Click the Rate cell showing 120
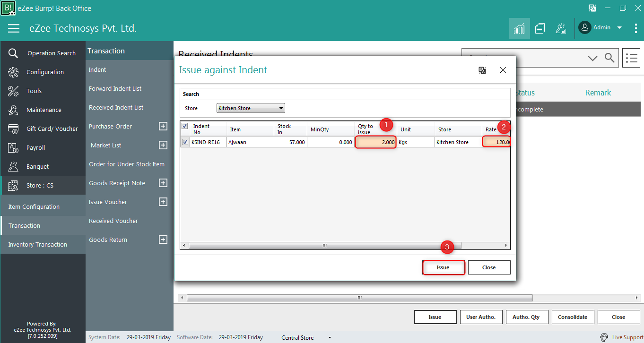 tap(496, 142)
